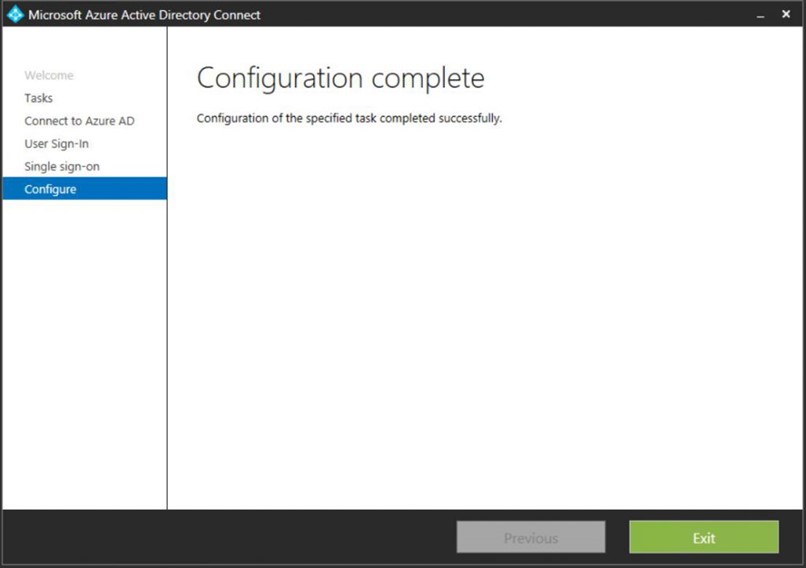
Task: Minimize the Azure AD Connect window
Action: 760,15
